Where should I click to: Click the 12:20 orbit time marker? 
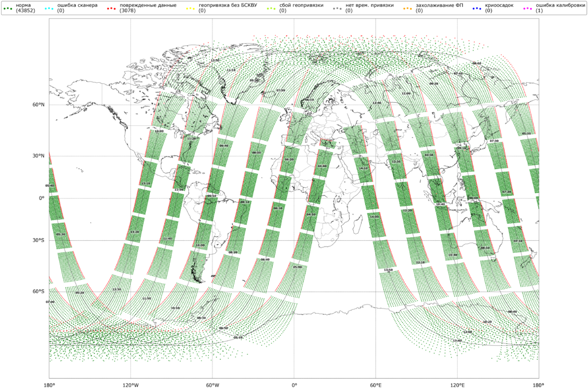[x=407, y=210]
